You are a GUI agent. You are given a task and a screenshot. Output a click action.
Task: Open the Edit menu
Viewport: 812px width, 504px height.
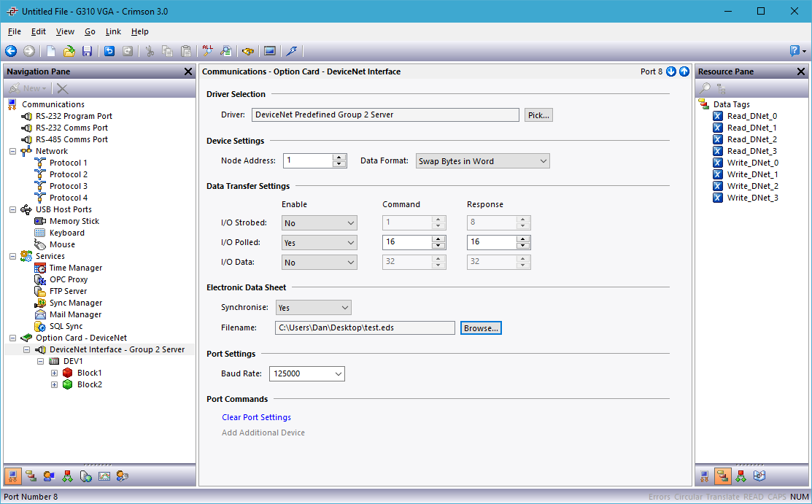point(39,31)
